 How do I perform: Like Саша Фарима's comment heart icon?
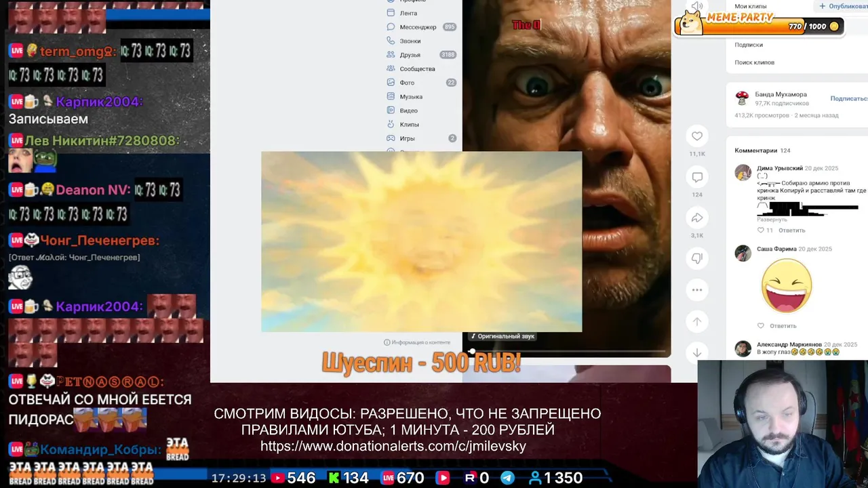click(x=760, y=325)
